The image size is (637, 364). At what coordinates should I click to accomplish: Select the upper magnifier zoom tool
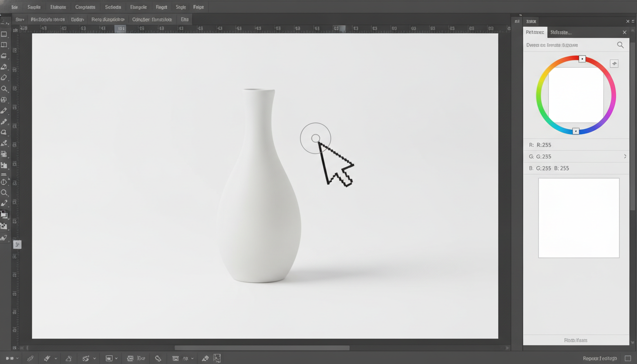click(x=4, y=89)
